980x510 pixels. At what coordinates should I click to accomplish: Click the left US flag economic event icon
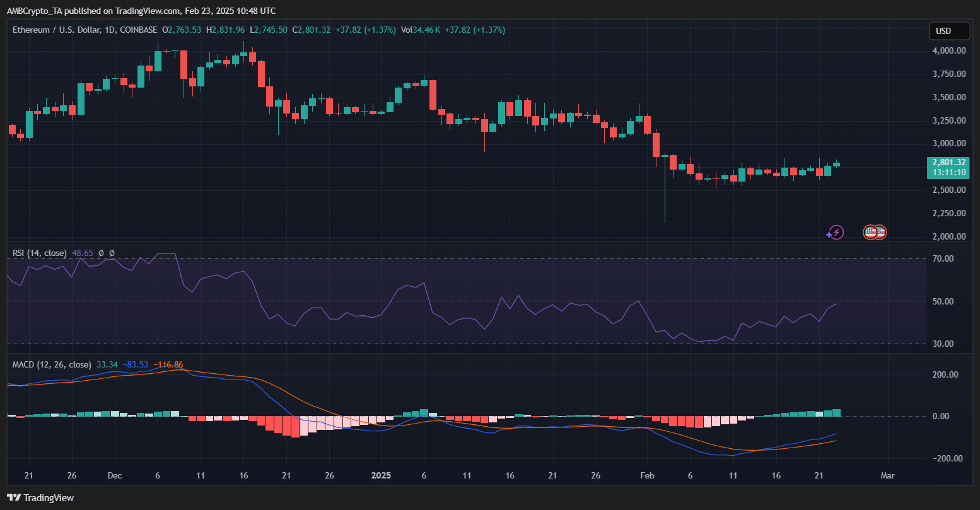tap(870, 233)
